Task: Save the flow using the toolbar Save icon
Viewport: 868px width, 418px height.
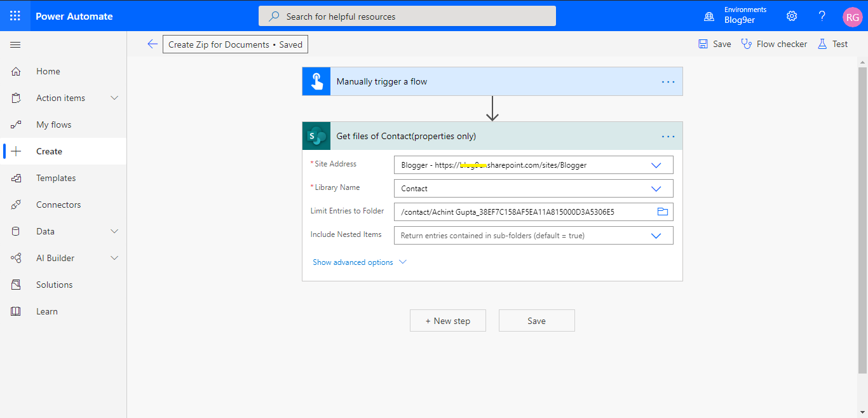Action: [x=714, y=43]
